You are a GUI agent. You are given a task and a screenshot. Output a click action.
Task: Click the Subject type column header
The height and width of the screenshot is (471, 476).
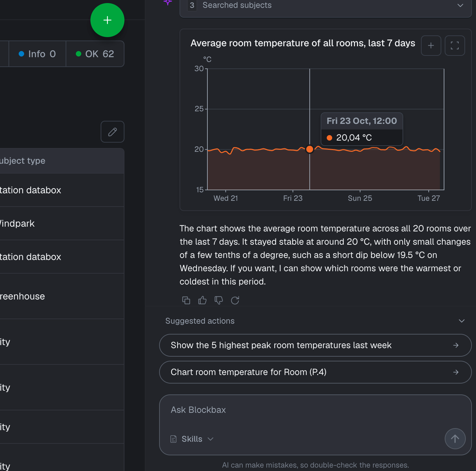(x=62, y=161)
